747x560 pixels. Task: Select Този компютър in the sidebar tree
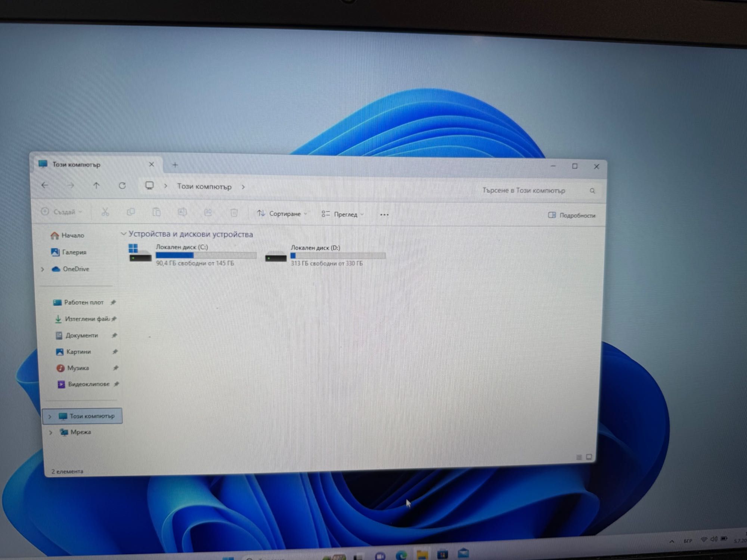pyautogui.click(x=83, y=416)
